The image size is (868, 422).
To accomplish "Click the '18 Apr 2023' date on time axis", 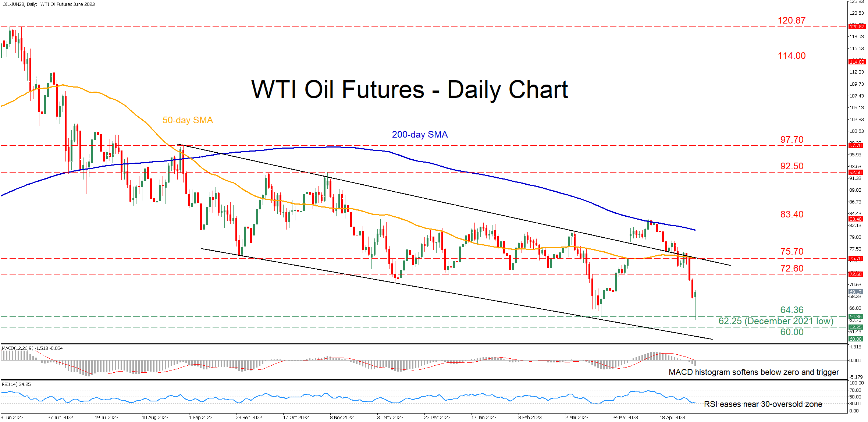I will pyautogui.click(x=672, y=418).
